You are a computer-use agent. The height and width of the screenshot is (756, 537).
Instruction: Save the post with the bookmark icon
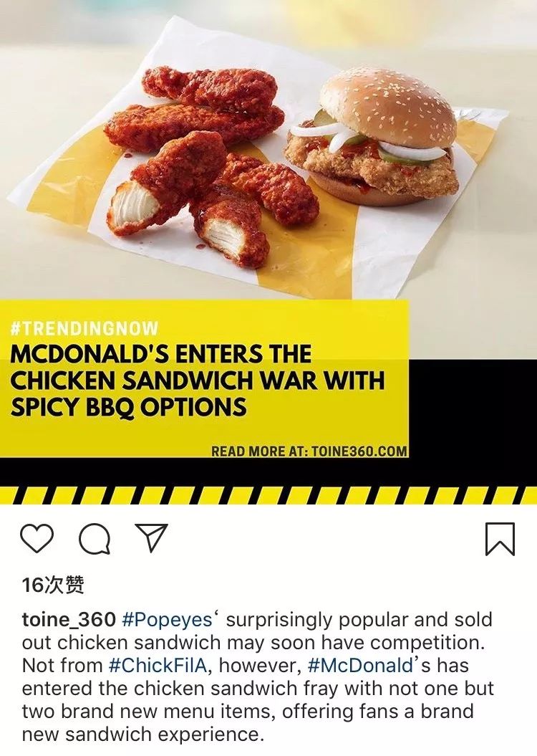coord(500,539)
